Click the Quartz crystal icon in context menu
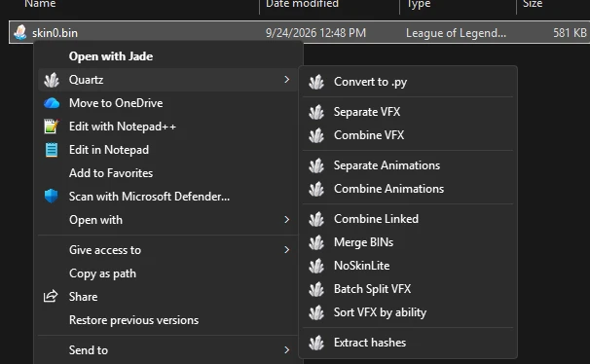590x364 pixels. pyautogui.click(x=52, y=80)
